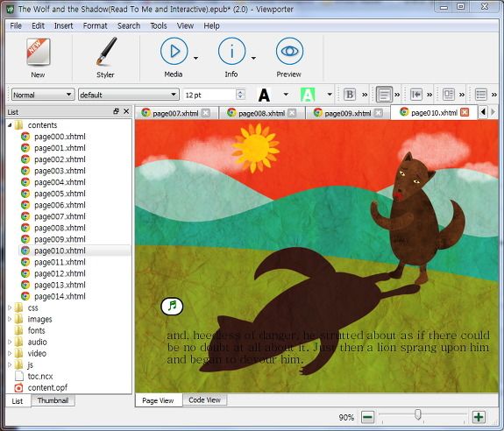Screen dimensions: 504x431
Task: Open the default font dropdown
Action: point(129,95)
